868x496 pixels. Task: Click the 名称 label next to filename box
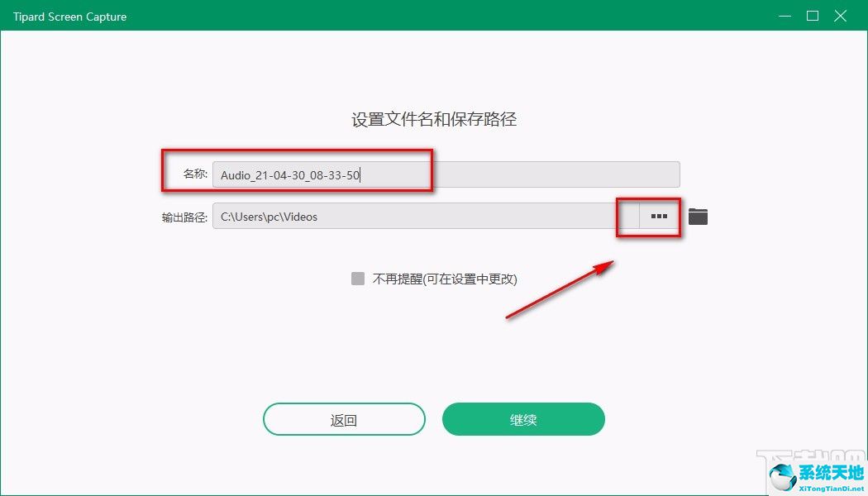point(195,174)
